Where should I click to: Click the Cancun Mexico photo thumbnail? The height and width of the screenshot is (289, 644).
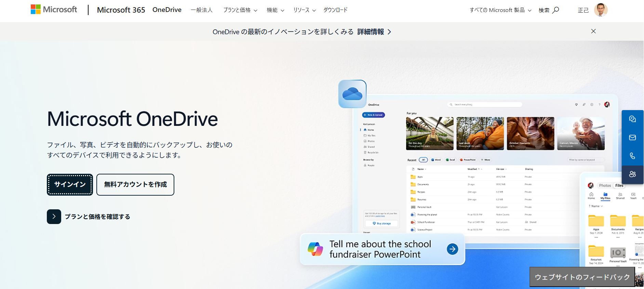pos(581,133)
